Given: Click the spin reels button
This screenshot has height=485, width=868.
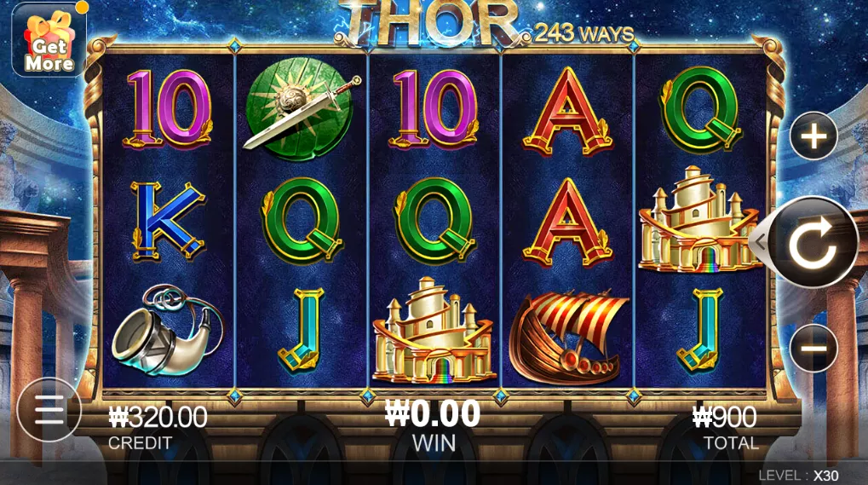Looking at the screenshot, I should [813, 242].
